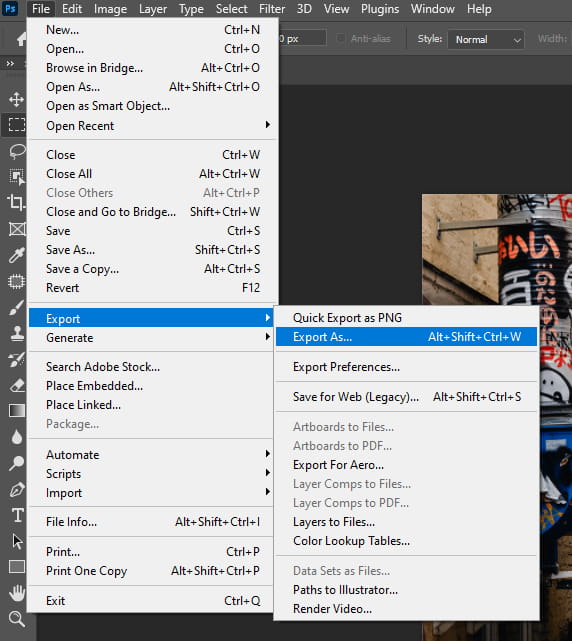Screen dimensions: 572x641
Task: Select the Move tool
Action: tap(16, 99)
